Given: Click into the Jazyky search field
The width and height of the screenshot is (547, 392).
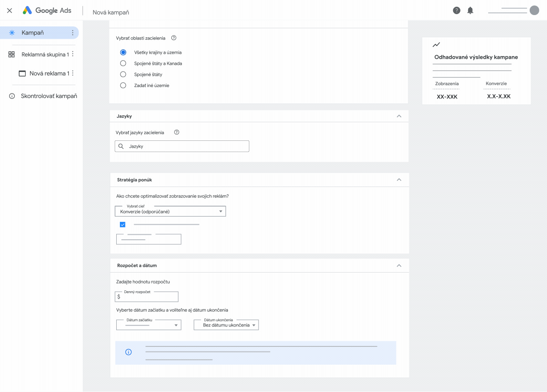Looking at the screenshot, I should tap(182, 146).
